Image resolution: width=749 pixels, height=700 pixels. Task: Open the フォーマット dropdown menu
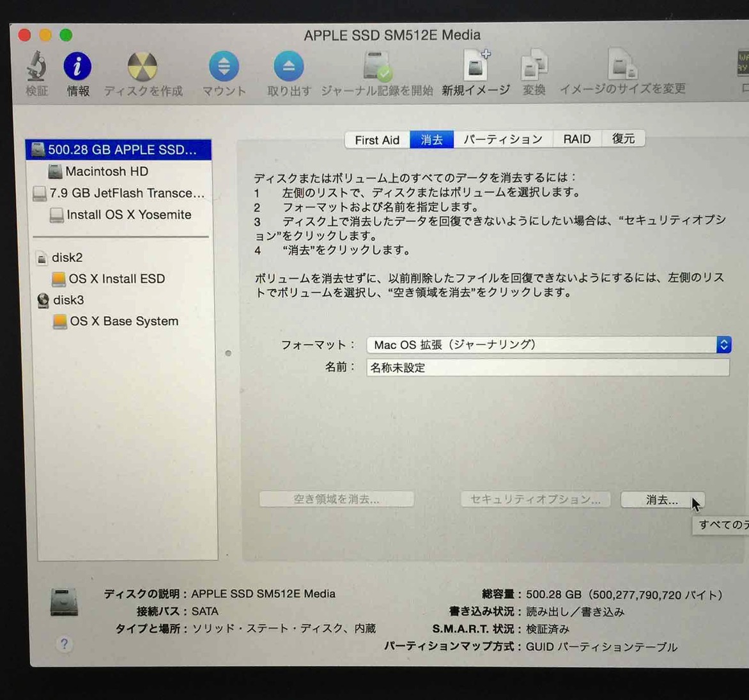[549, 345]
